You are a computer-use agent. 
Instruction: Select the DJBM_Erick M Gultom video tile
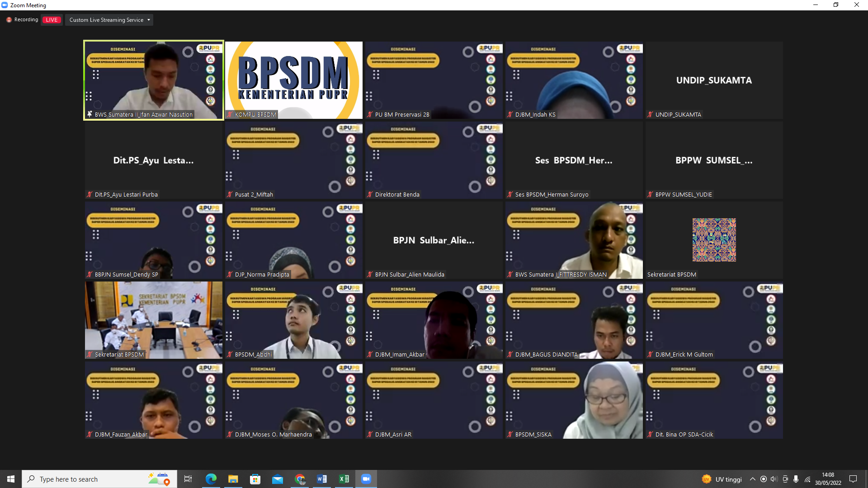tap(714, 320)
